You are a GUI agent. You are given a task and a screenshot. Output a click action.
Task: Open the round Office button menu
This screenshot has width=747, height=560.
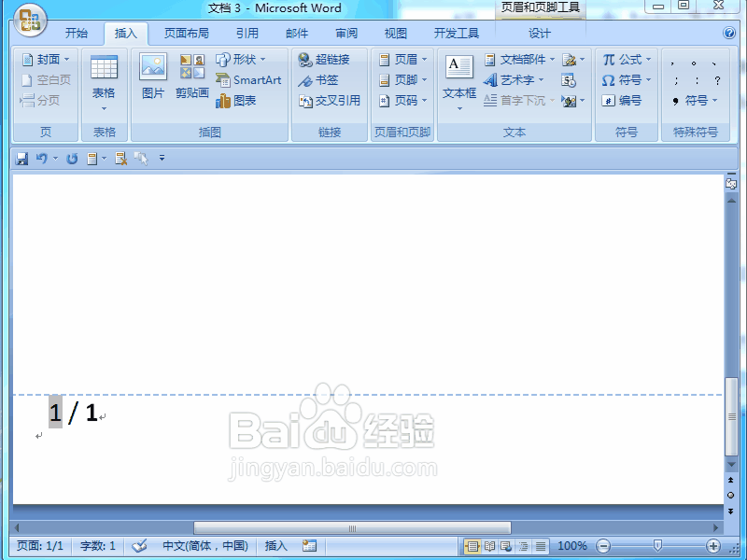click(30, 21)
